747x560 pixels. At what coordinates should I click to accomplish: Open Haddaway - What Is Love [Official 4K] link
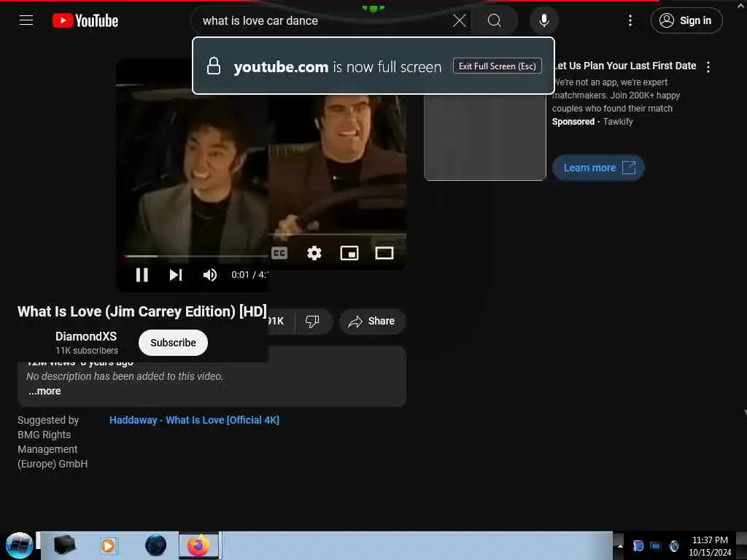(x=194, y=420)
